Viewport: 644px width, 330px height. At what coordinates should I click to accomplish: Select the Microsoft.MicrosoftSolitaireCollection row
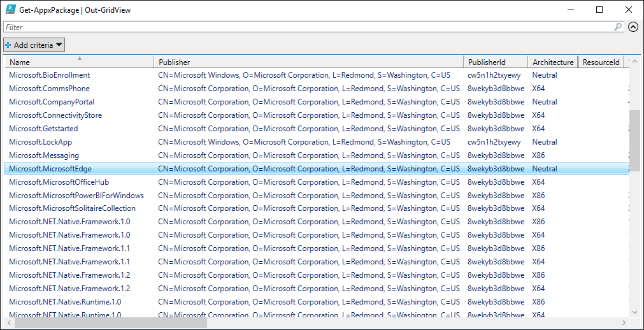[72, 208]
